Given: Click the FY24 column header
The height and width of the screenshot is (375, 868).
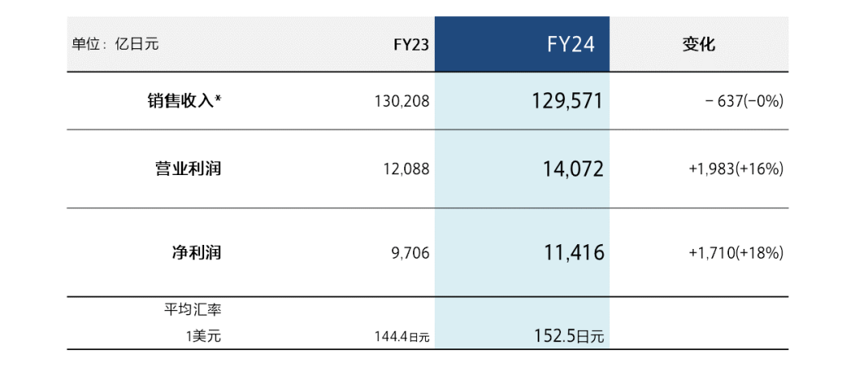Looking at the screenshot, I should pos(571,44).
